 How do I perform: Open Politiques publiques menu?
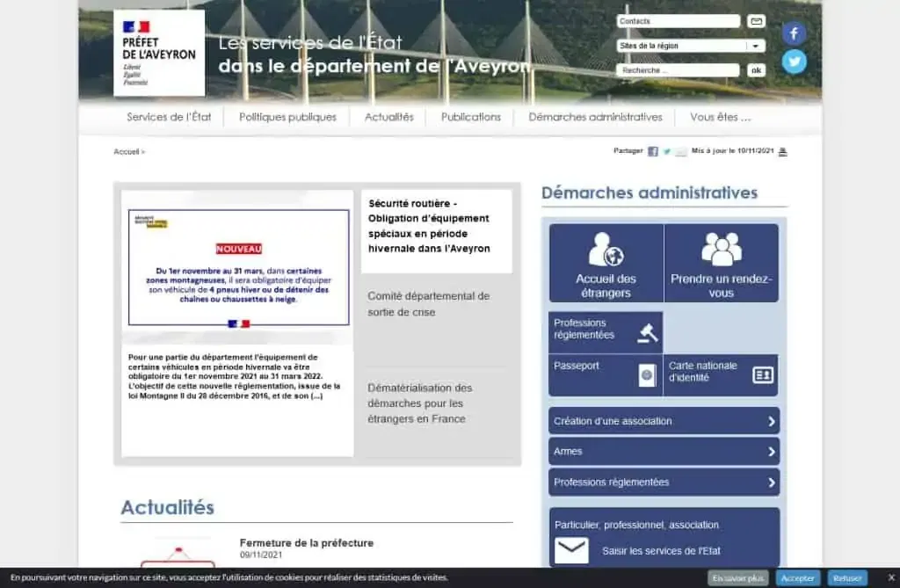click(287, 117)
